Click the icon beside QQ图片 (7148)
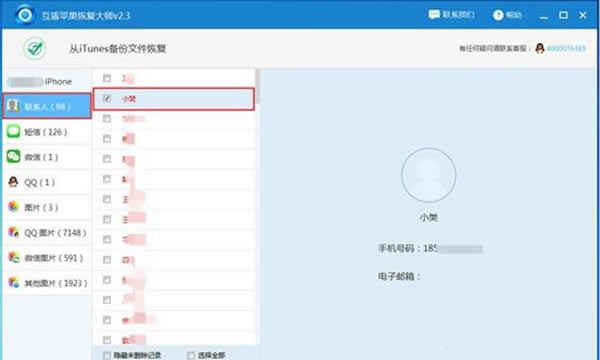This screenshot has height=360, width=600. coord(13,232)
